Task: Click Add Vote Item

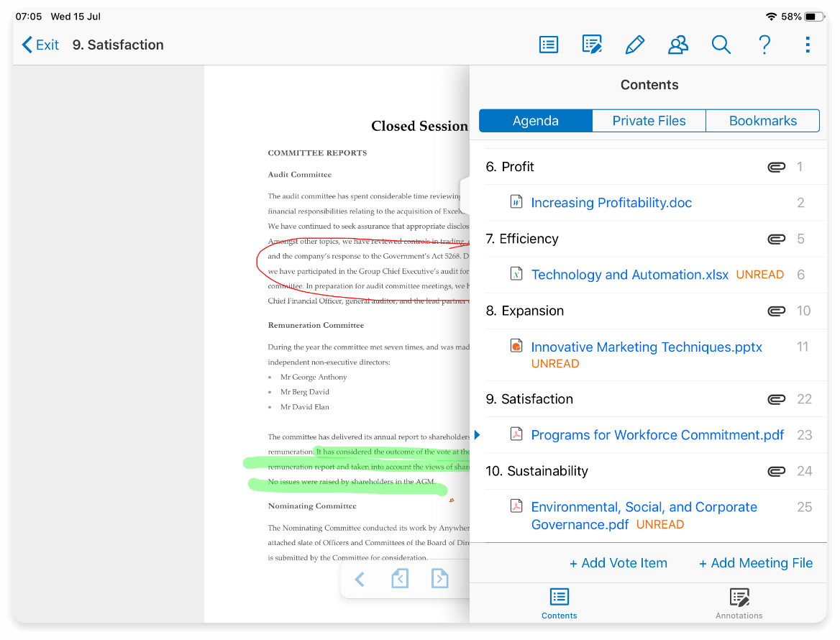Action: coord(618,563)
